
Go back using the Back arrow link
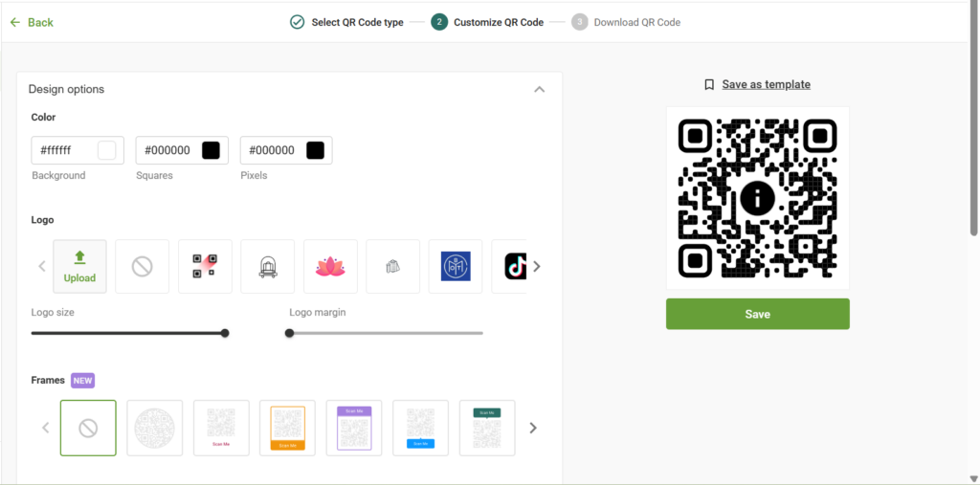pyautogui.click(x=32, y=23)
